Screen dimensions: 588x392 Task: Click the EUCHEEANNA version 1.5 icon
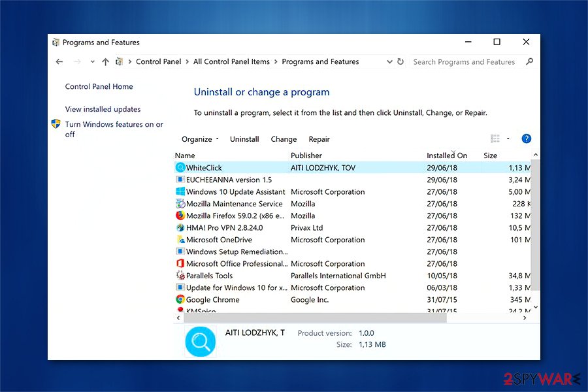coord(180,179)
